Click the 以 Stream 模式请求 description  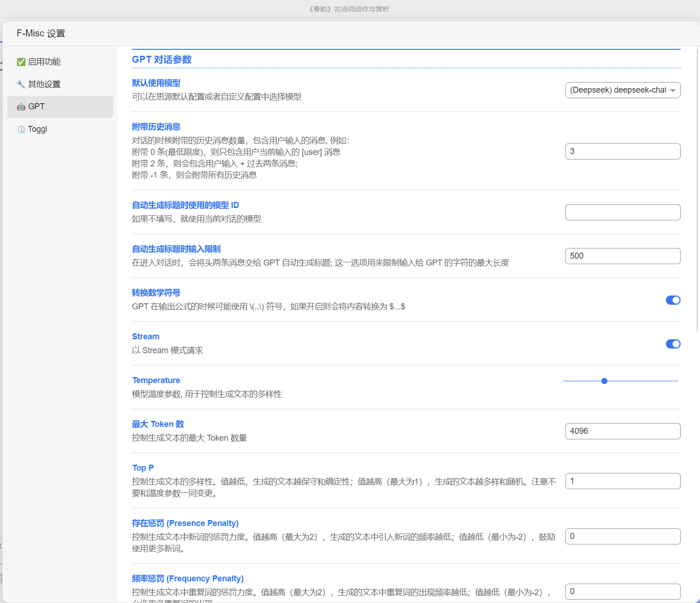pos(167,350)
